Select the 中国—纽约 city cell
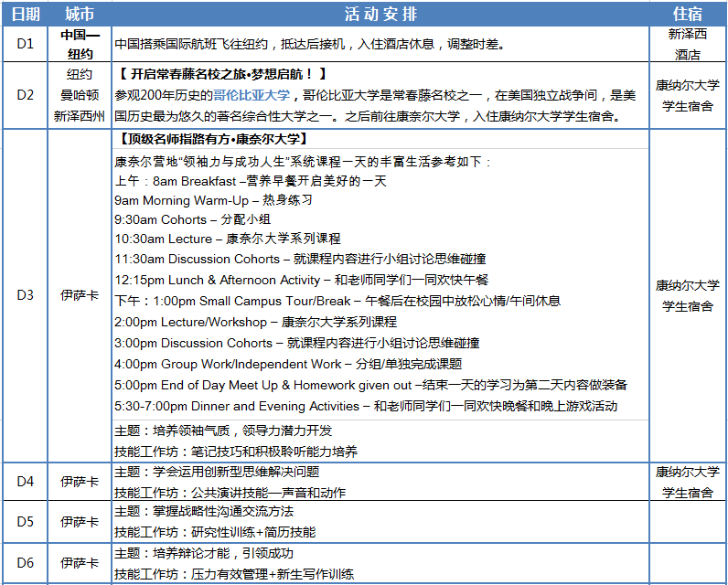Viewport: 728px width, 585px height. (80, 44)
